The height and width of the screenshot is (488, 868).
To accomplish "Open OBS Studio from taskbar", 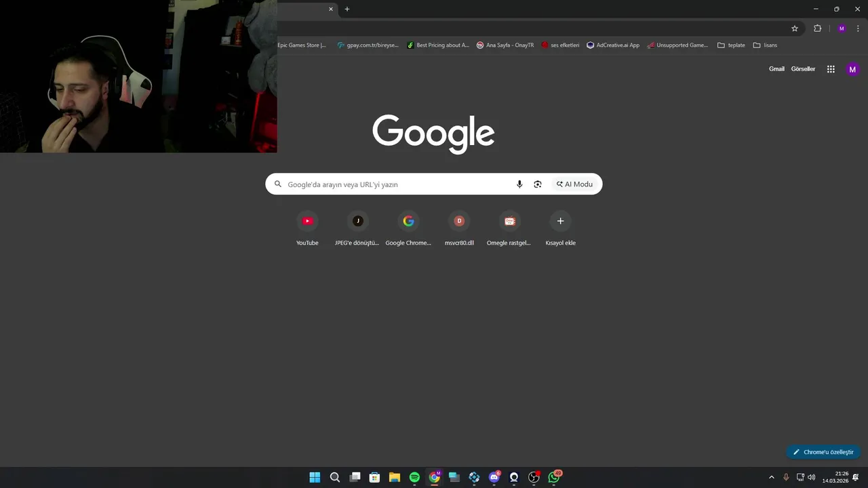I will coord(534,477).
